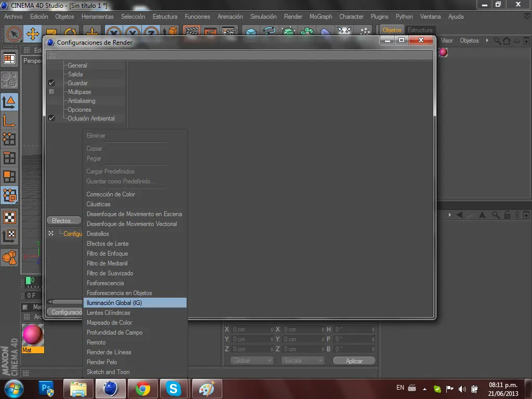Viewport: 532px width, 399px height.
Task: Adjust the H rotation stepper arrows
Action: coord(373,329)
